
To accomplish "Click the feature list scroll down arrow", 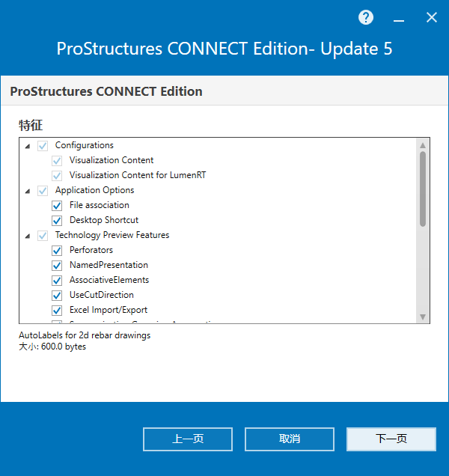I will pos(423,317).
